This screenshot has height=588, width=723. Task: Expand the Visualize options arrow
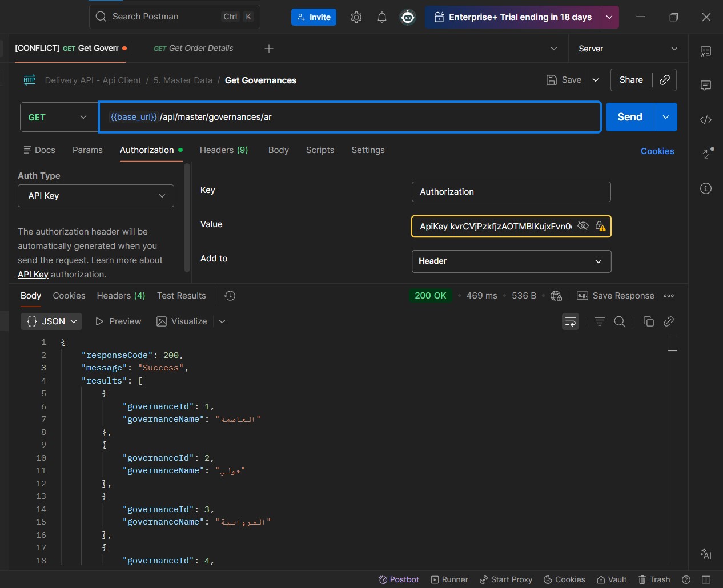pos(222,321)
